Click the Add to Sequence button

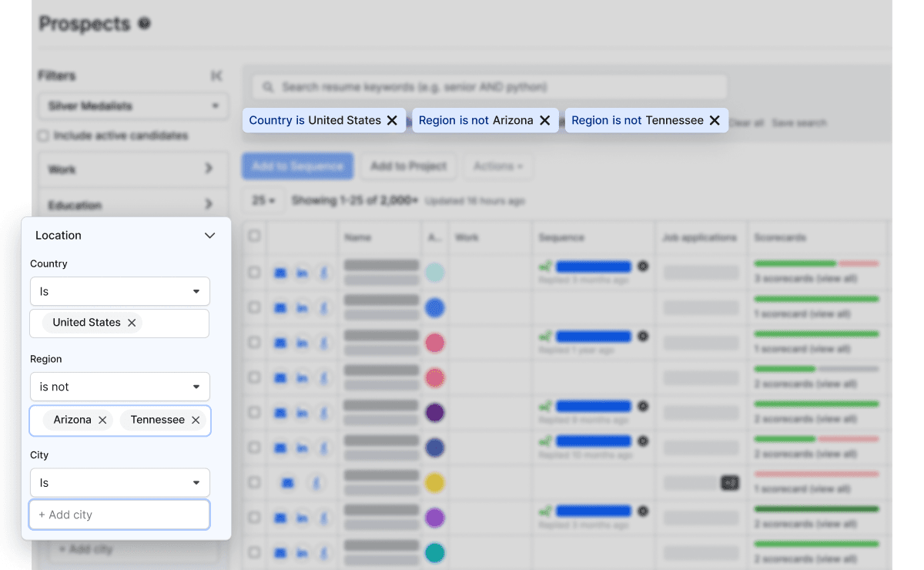click(x=297, y=166)
